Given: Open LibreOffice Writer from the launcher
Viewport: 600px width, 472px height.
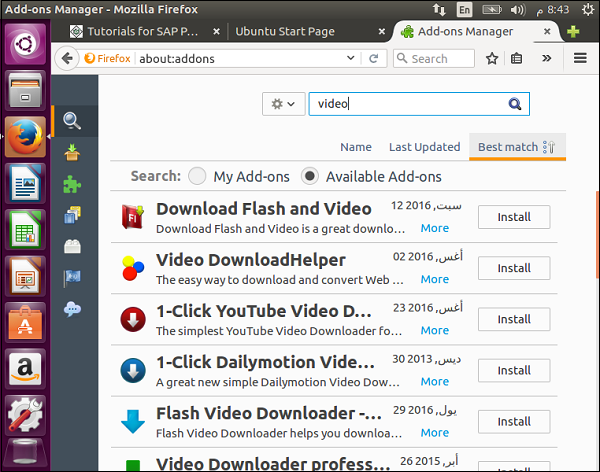Looking at the screenshot, I should [25, 183].
